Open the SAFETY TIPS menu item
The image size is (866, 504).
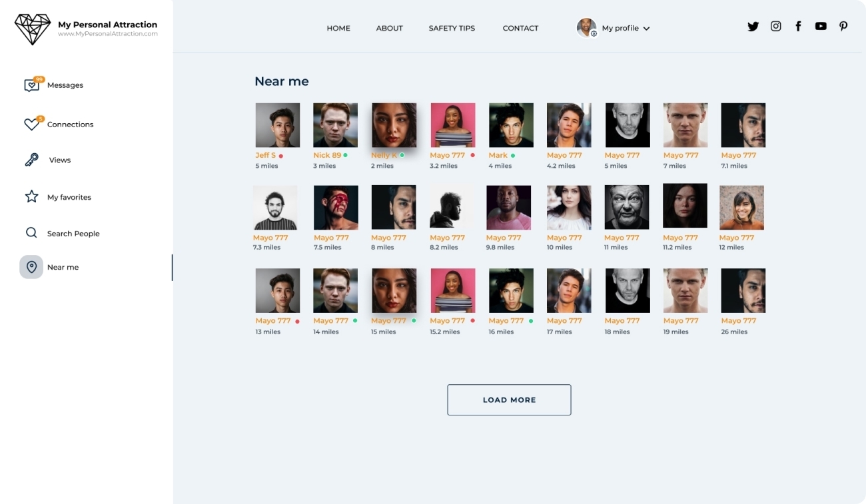point(452,28)
